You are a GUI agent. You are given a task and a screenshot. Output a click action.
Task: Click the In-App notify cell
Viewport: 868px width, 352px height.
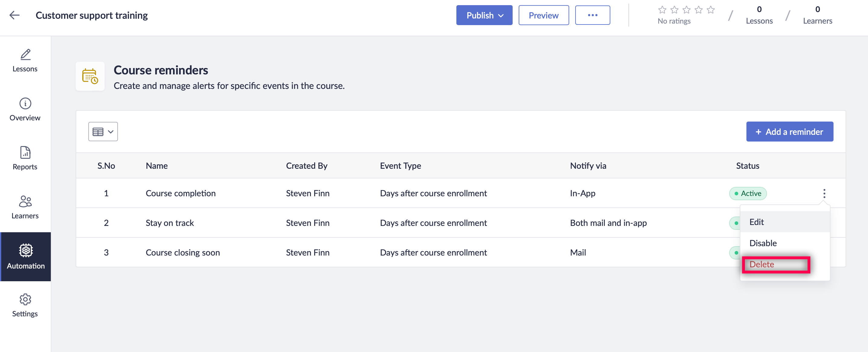click(x=582, y=193)
